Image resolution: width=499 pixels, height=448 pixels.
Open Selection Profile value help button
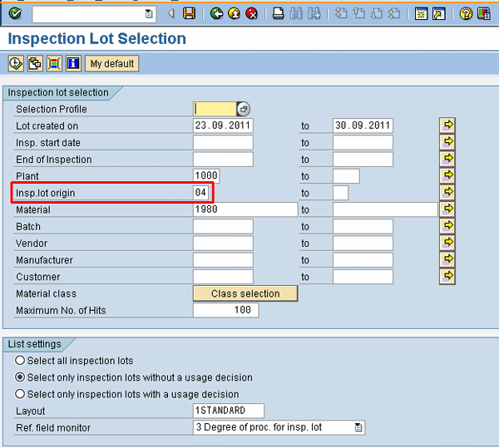pos(243,109)
